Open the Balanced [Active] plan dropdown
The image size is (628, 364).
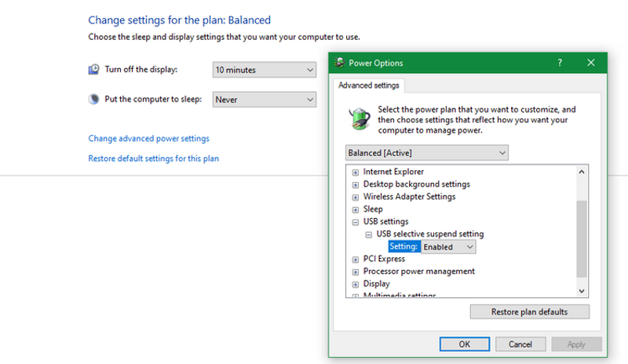pos(427,152)
